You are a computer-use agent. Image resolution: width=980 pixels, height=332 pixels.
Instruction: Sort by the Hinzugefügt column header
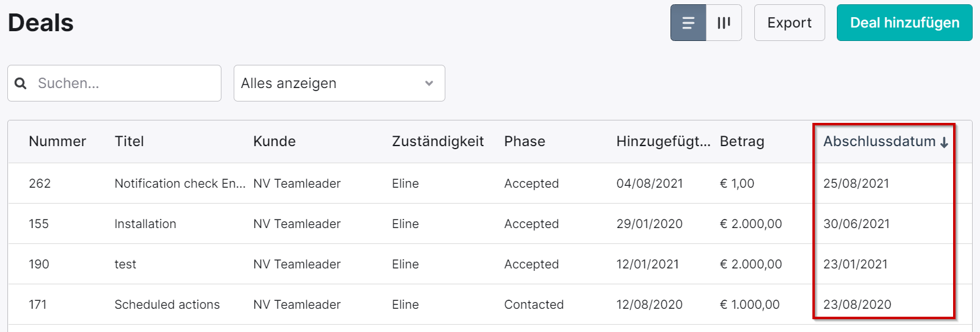pos(663,141)
